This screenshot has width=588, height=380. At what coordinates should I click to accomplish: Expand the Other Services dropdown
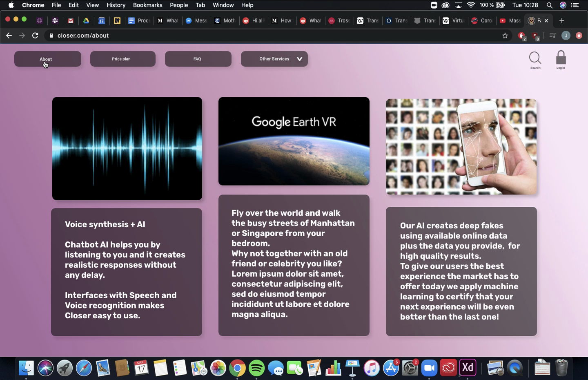[x=274, y=59]
